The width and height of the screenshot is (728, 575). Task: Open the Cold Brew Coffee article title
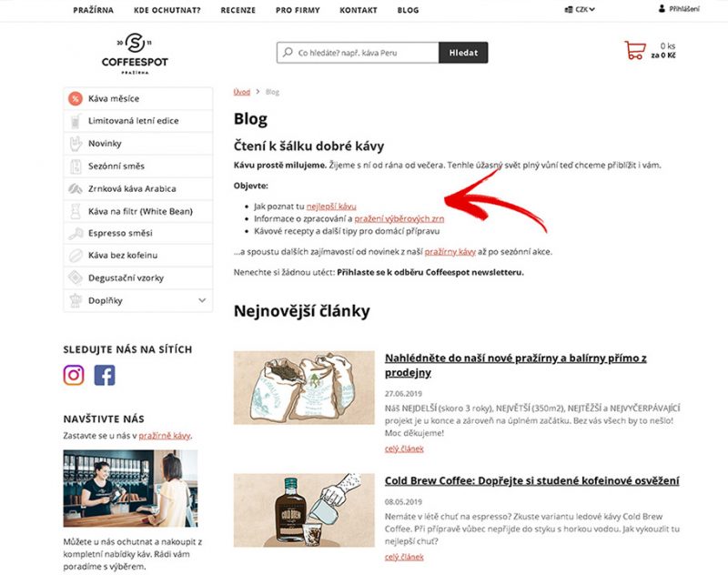(532, 480)
